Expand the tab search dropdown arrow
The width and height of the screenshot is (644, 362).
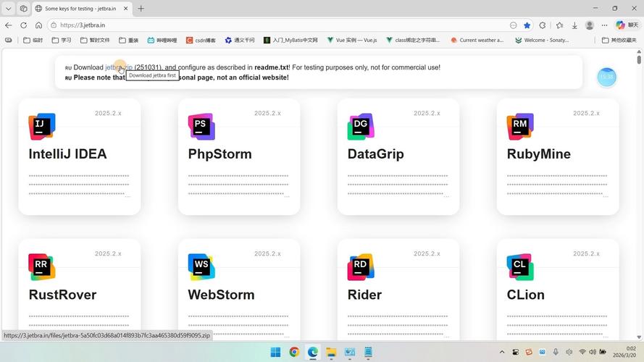[8, 8]
